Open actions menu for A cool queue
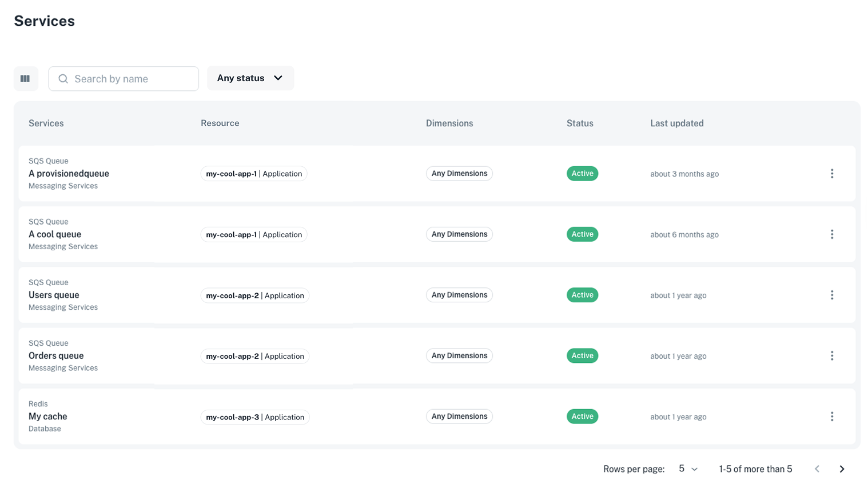 click(832, 234)
